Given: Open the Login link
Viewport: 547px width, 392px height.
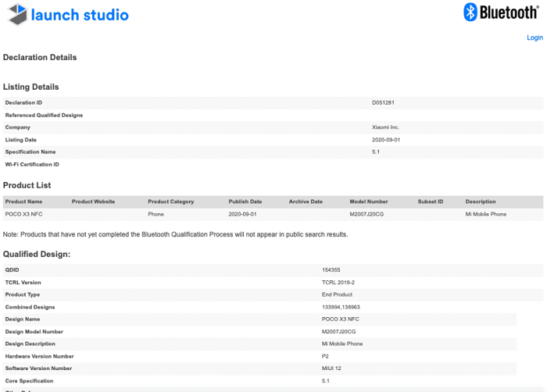Looking at the screenshot, I should pos(534,37).
